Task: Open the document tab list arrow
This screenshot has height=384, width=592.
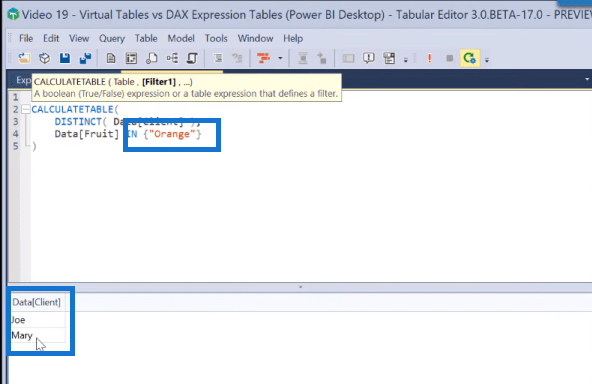Action: pyautogui.click(x=587, y=79)
